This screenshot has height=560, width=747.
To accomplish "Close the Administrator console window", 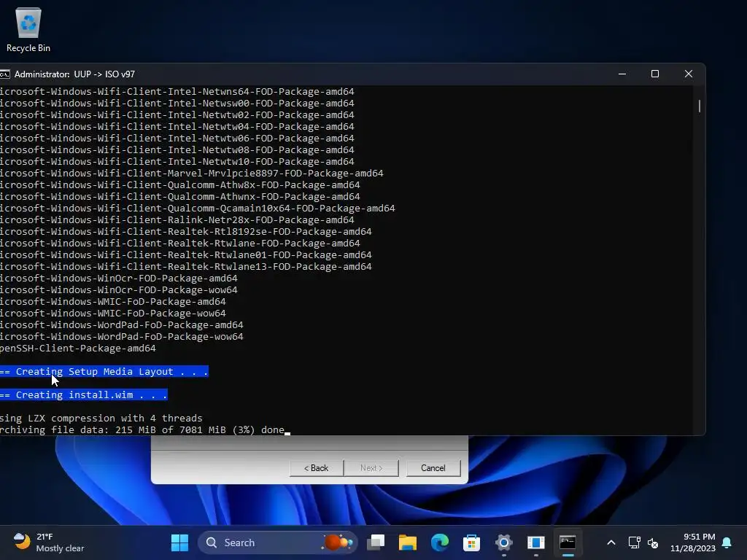I will (x=689, y=74).
